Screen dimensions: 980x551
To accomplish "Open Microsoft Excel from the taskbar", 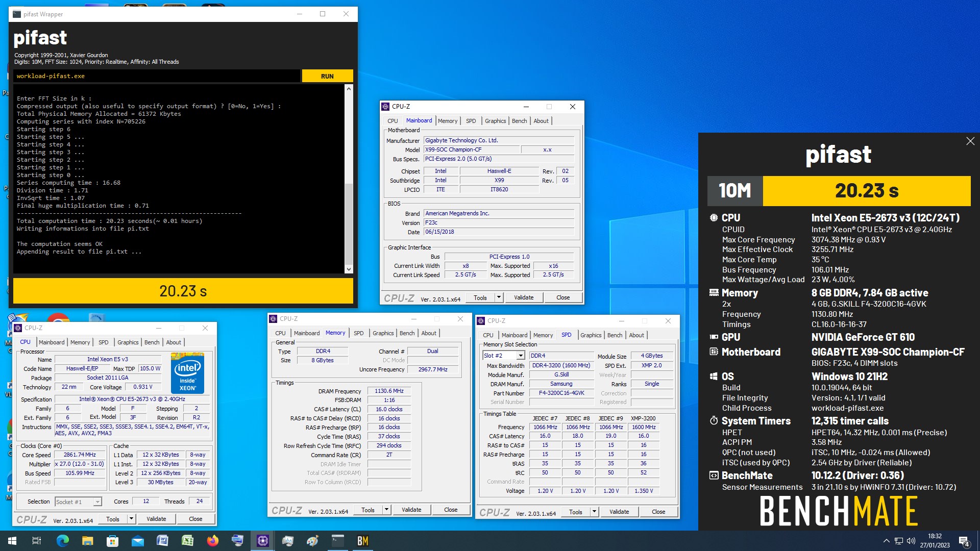I will [x=187, y=541].
